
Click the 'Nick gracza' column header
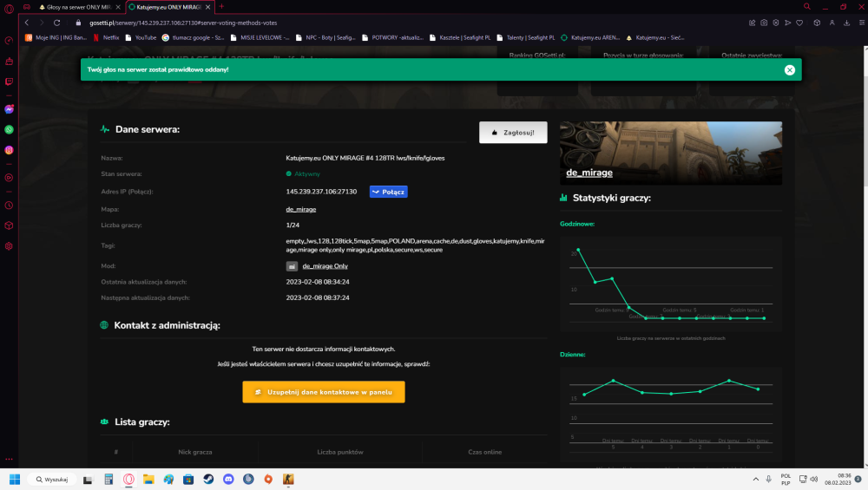pos(194,452)
